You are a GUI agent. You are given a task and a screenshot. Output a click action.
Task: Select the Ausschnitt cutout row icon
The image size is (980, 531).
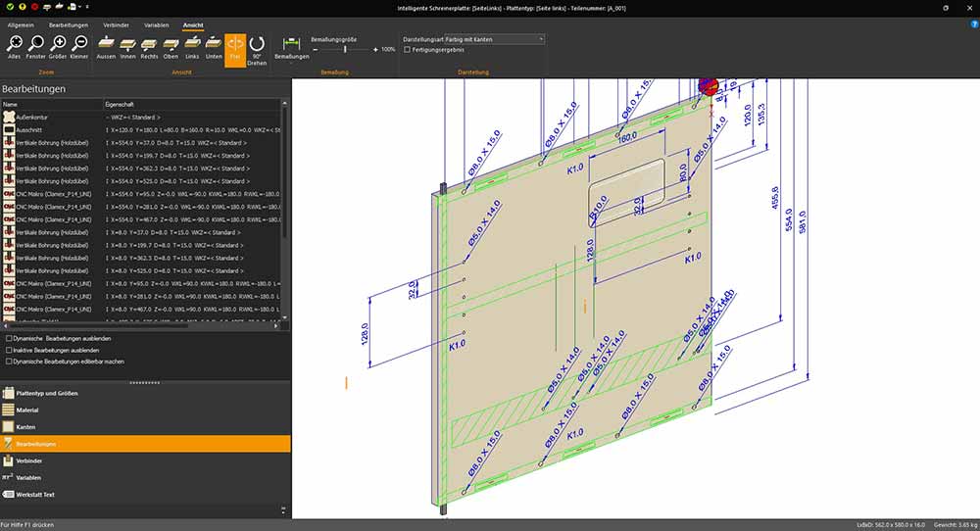click(x=9, y=130)
